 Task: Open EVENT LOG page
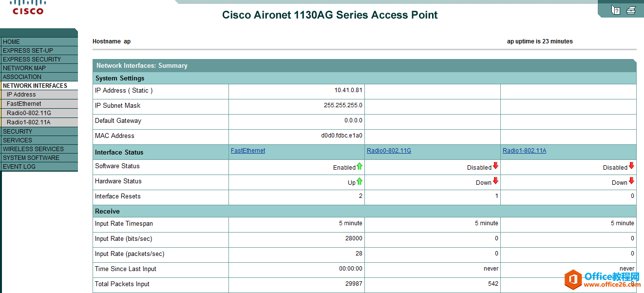[x=19, y=167]
